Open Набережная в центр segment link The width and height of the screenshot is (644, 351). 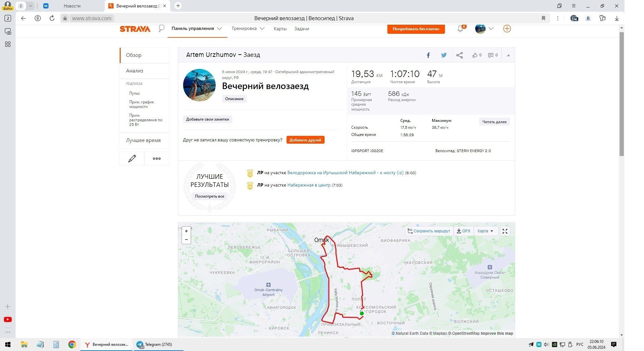point(309,185)
